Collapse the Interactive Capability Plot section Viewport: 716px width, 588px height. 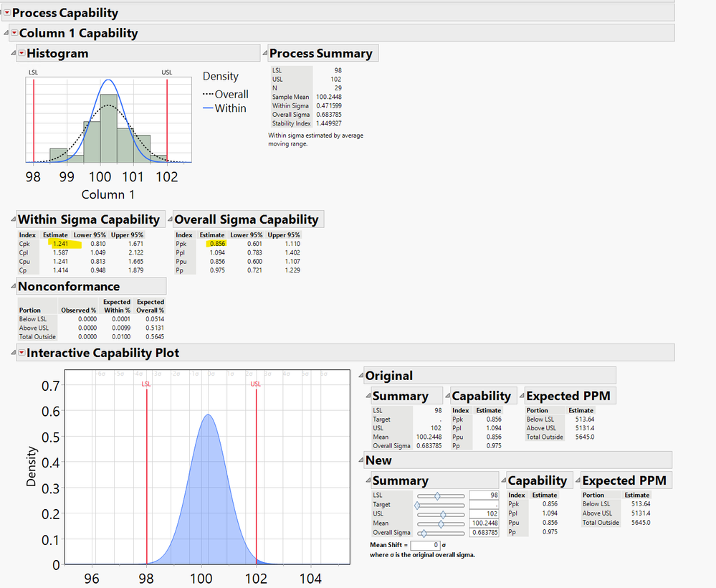click(14, 353)
